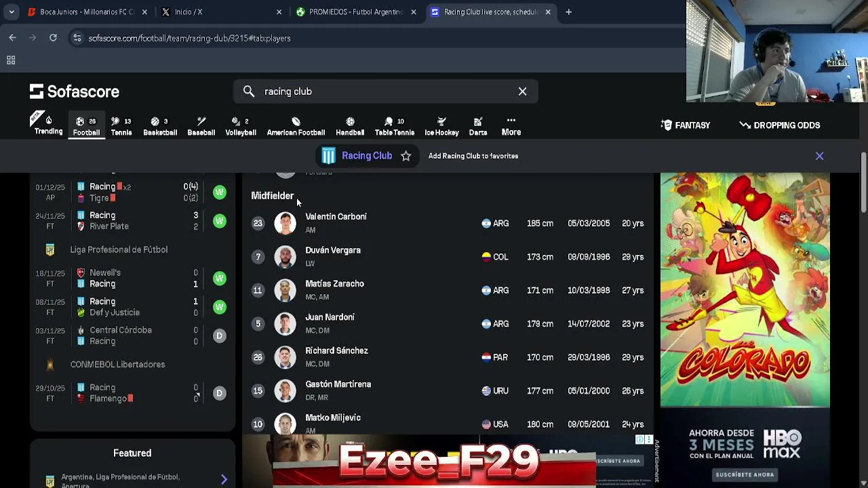Open the Racing Club team name link
Screen dimensions: 868x488
367,156
